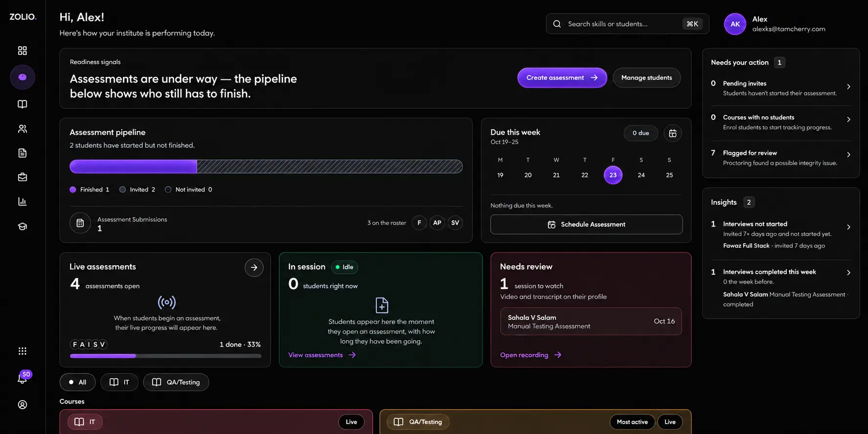Open the book courses icon in sidebar
Viewport: 868px width, 434px height.
[x=23, y=104]
